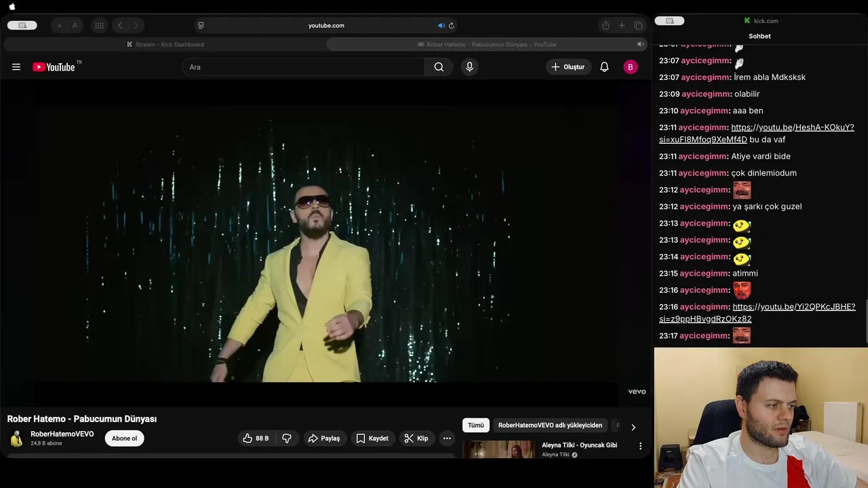Dislike the video with thumbs-down
This screenshot has width=868, height=488.
tap(287, 439)
